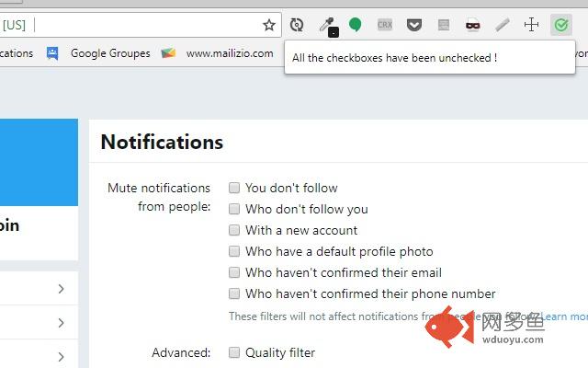Check "Who have a default profile photo"
This screenshot has width=588, height=368.
234,251
